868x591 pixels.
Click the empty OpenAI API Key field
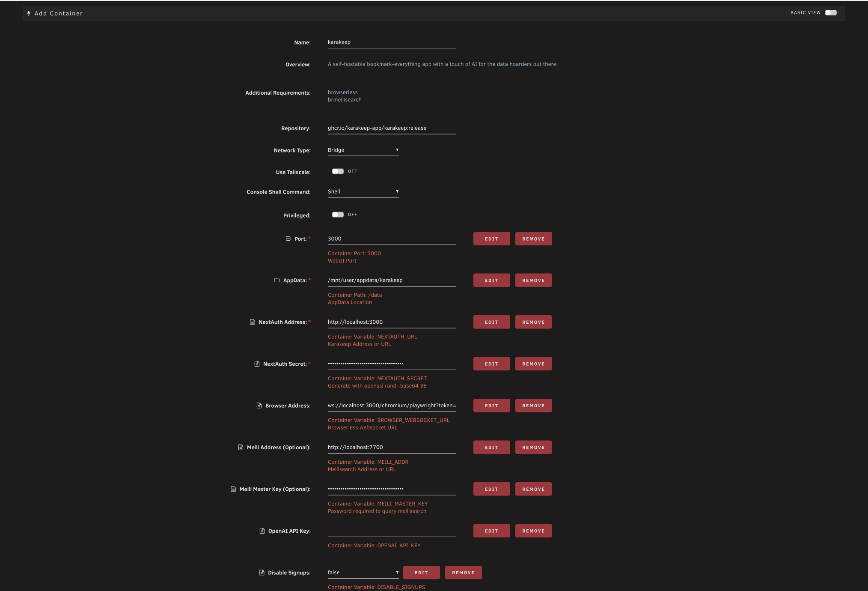click(392, 531)
